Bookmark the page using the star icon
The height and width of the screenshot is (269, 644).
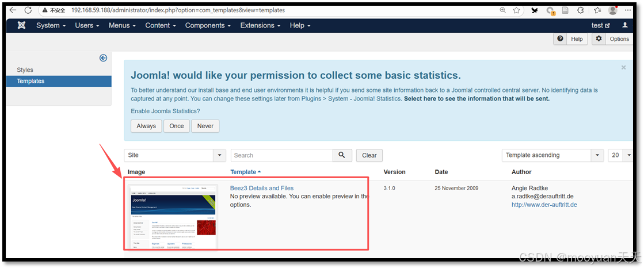click(x=517, y=10)
